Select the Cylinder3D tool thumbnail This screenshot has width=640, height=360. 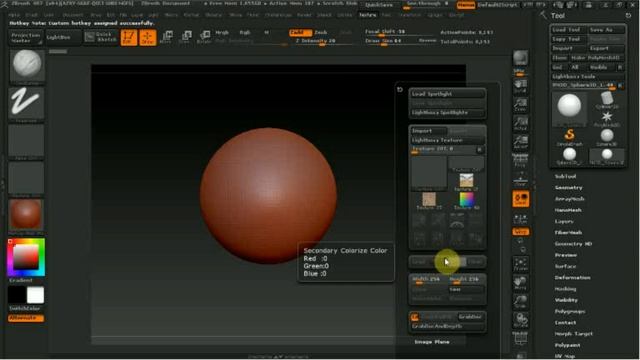[x=607, y=100]
